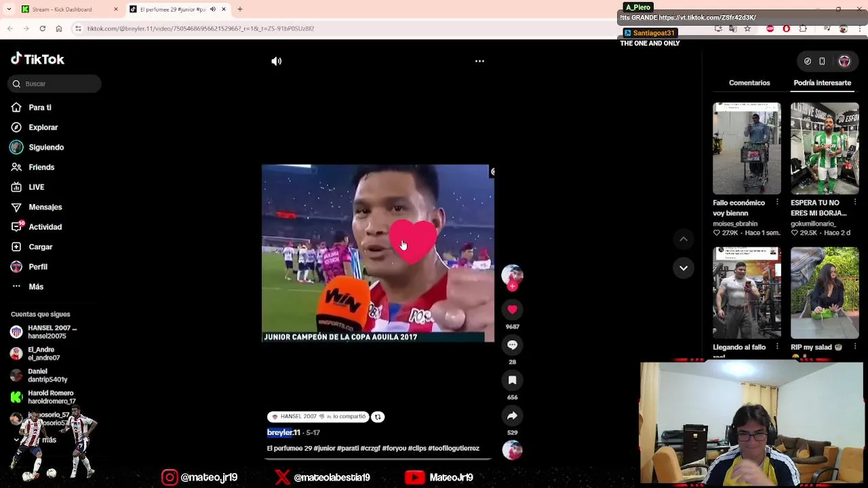The height and width of the screenshot is (488, 868).
Task: Go to previous video with up chevron
Action: [684, 239]
